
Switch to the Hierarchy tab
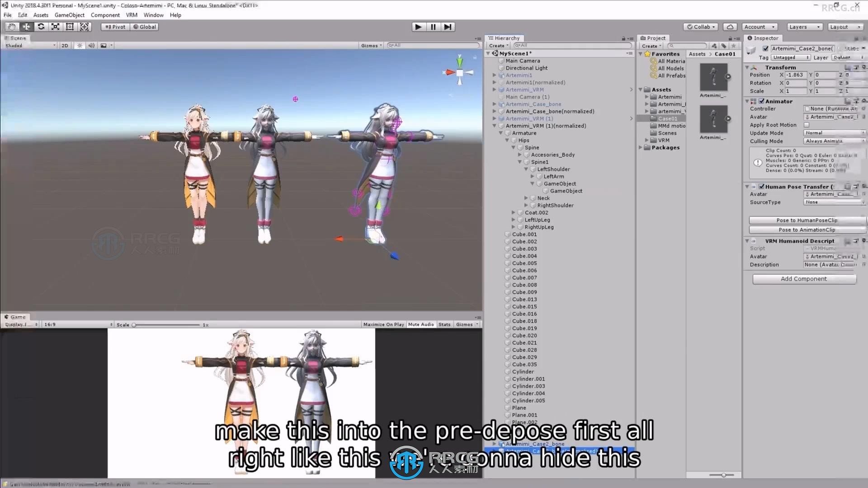tap(504, 38)
